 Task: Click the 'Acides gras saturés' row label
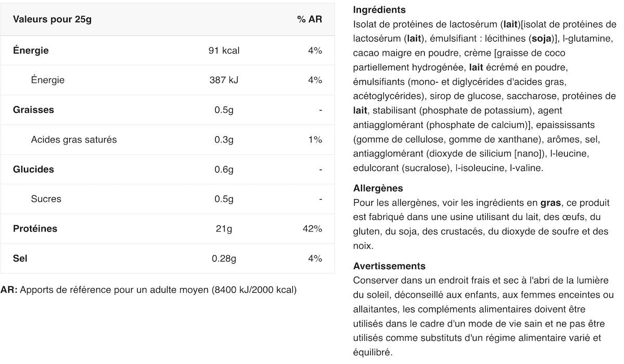tap(74, 139)
